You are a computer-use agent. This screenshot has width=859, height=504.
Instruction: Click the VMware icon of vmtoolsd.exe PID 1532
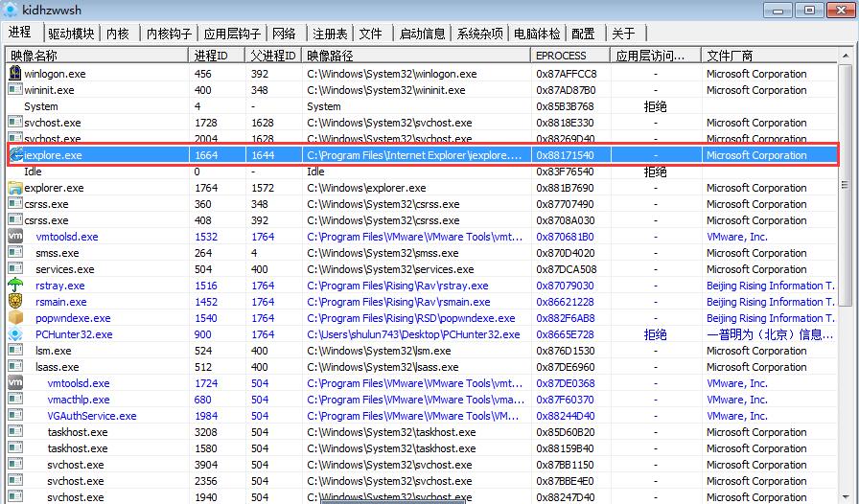(15, 236)
